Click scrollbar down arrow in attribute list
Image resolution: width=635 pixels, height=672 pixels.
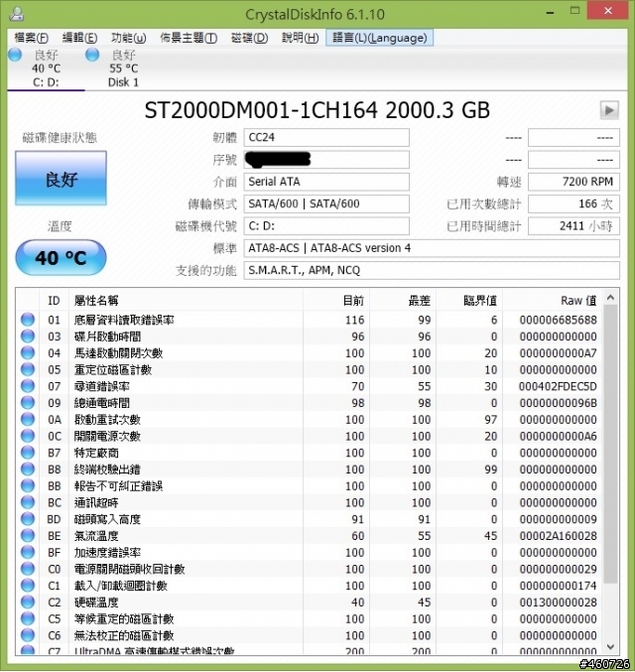coord(610,647)
